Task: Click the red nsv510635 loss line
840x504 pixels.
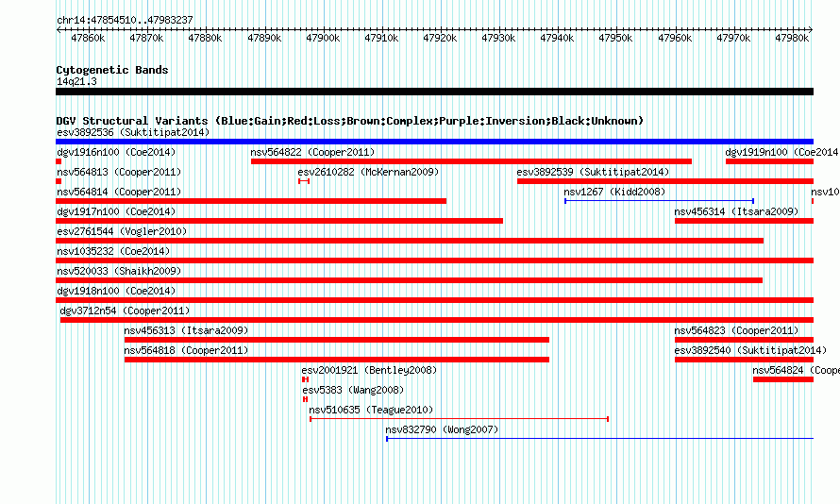Action: pyautogui.click(x=459, y=419)
